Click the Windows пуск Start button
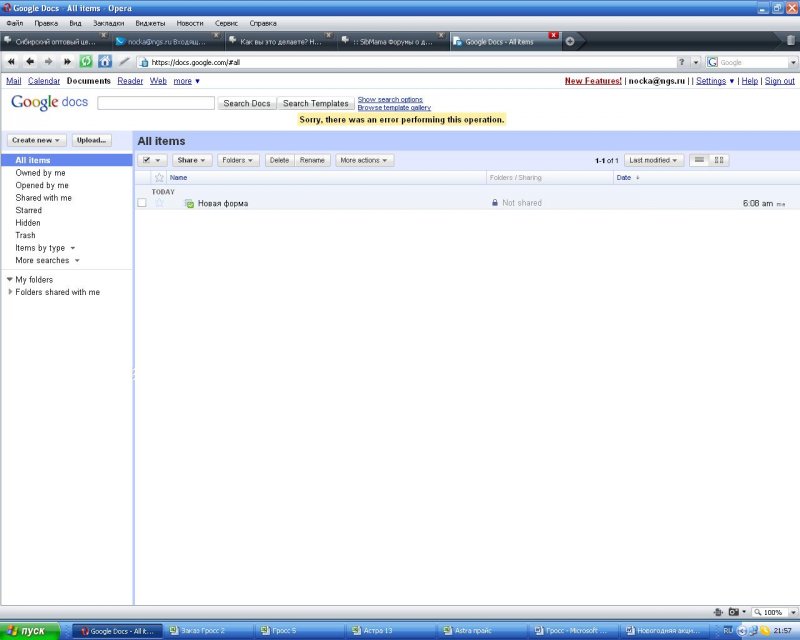The image size is (800, 640). point(30,631)
